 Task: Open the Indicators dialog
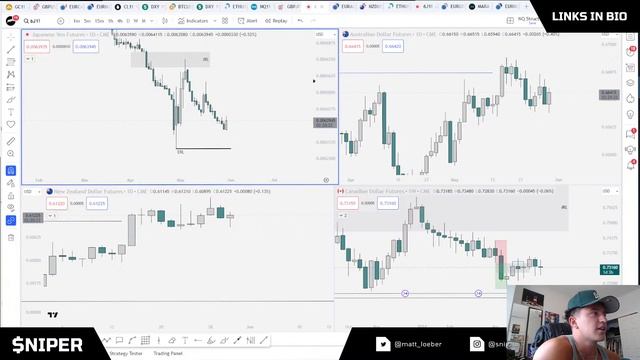(x=193, y=21)
